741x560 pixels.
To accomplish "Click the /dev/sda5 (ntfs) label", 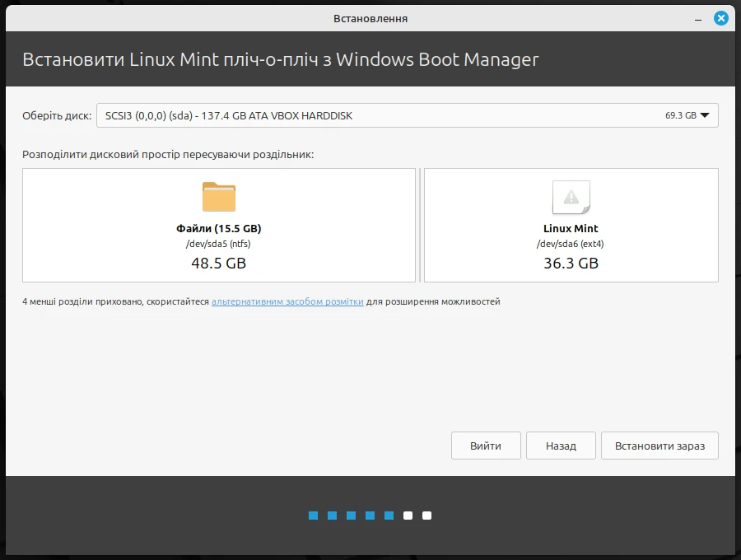I will [218, 244].
